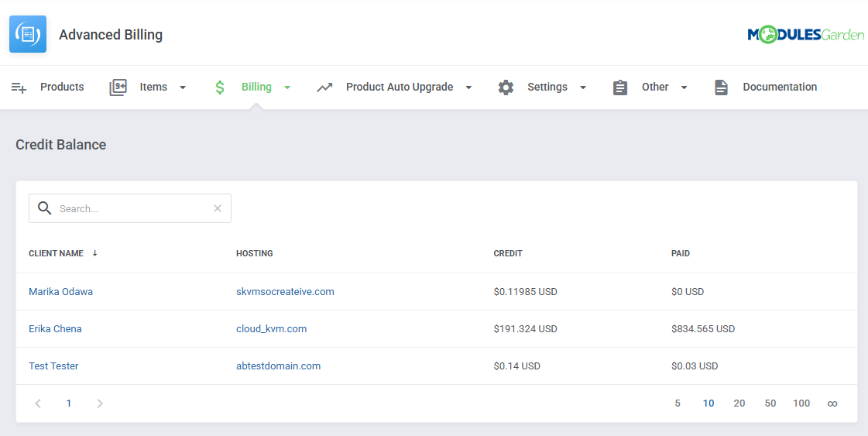Click into the Search input field
The width and height of the screenshot is (868, 436).
(132, 208)
